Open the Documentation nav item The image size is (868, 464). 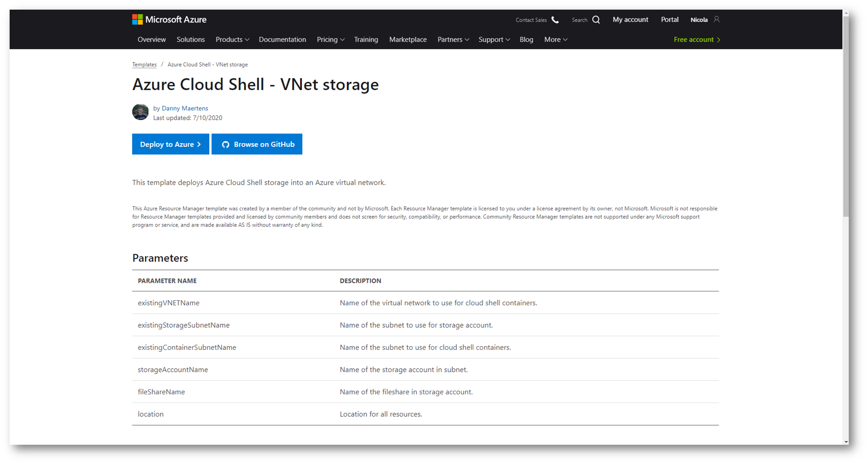[282, 39]
